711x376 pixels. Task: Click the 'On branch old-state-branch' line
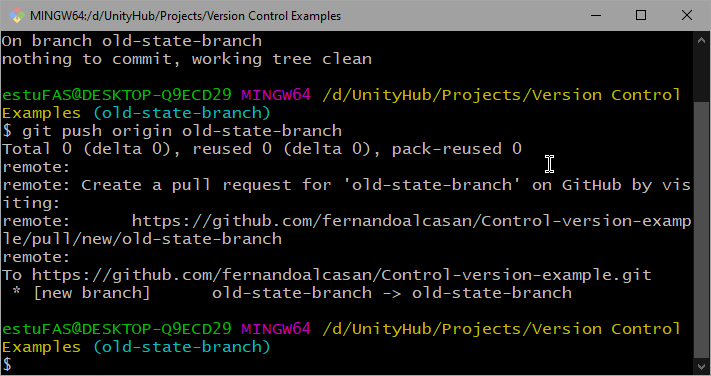[x=131, y=41]
